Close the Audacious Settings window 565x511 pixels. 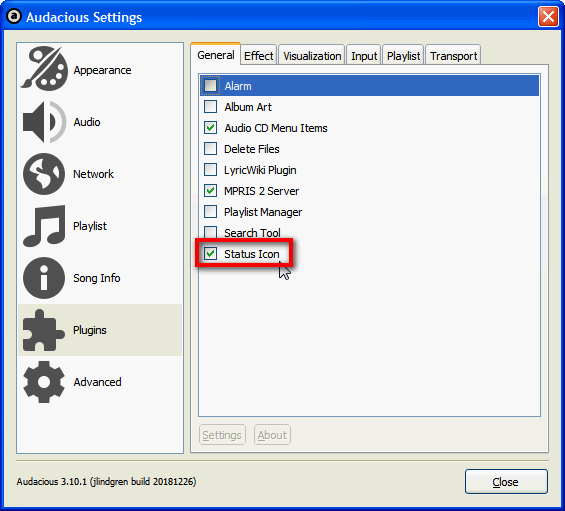click(548, 17)
